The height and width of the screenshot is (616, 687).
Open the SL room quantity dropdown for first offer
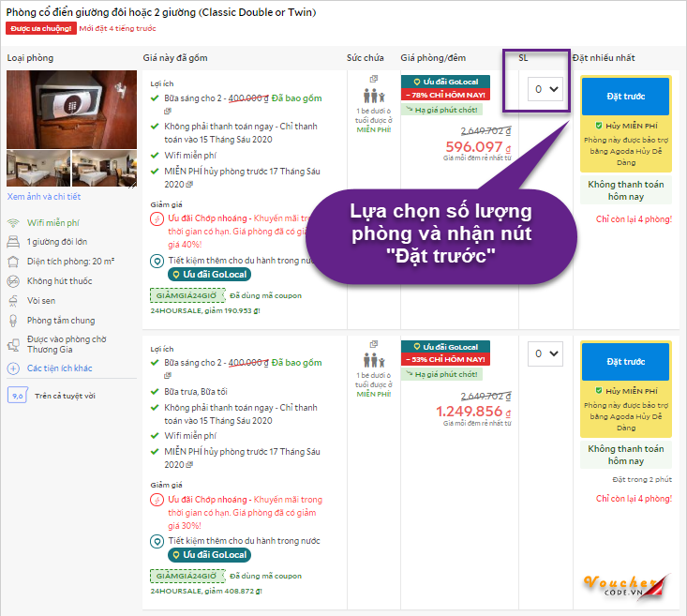point(545,90)
